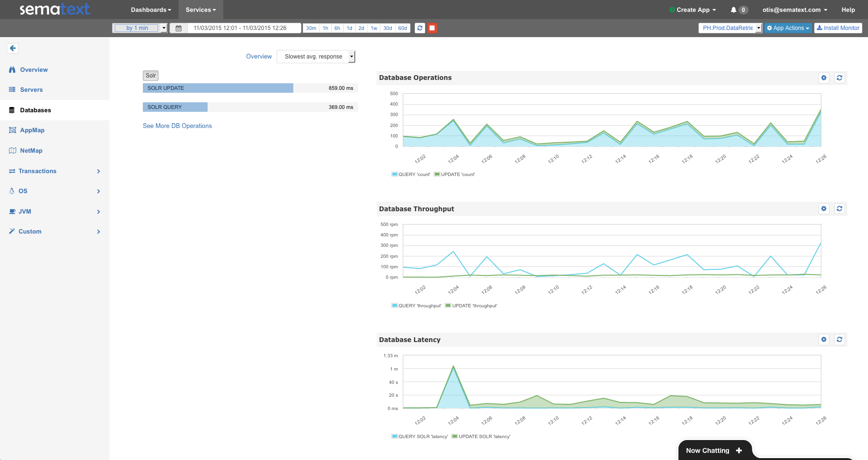The width and height of the screenshot is (868, 460).
Task: Click the blue refresh icon in toolbar
Action: click(x=420, y=28)
